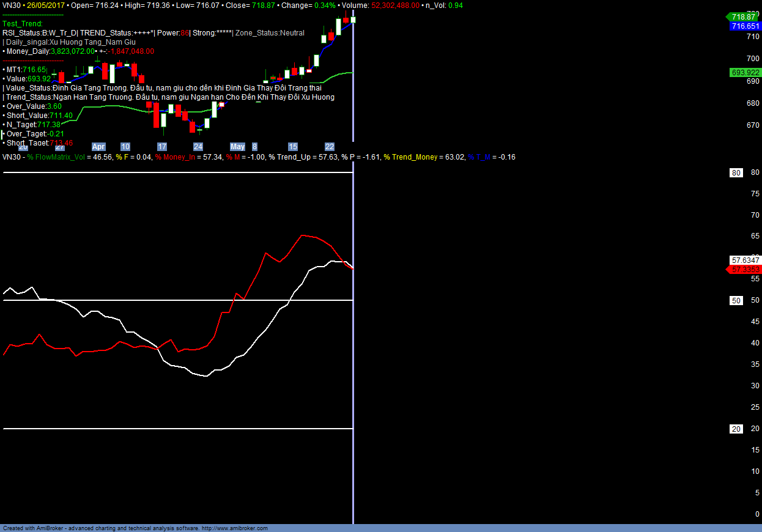Click the green 693.922 value label
Viewport: 762px width, 532px height.
click(x=745, y=73)
